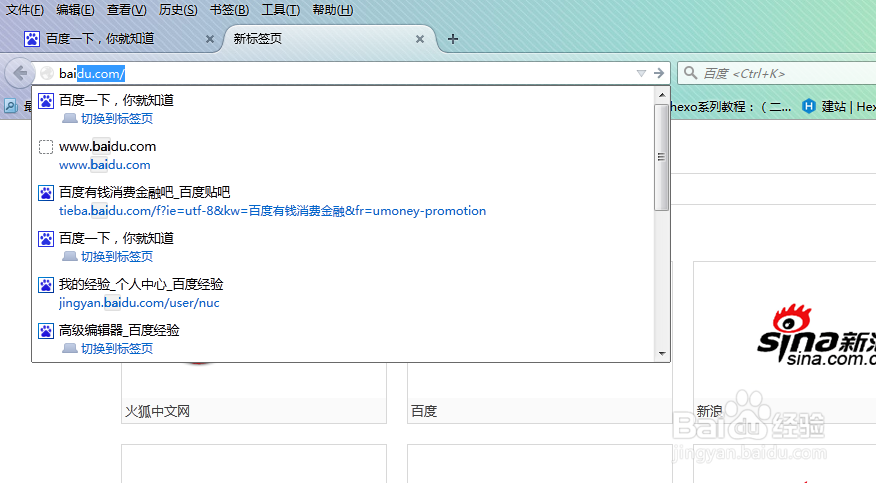This screenshot has height=483, width=876.
Task: Switch to the 新标签页 tab
Action: pos(330,39)
